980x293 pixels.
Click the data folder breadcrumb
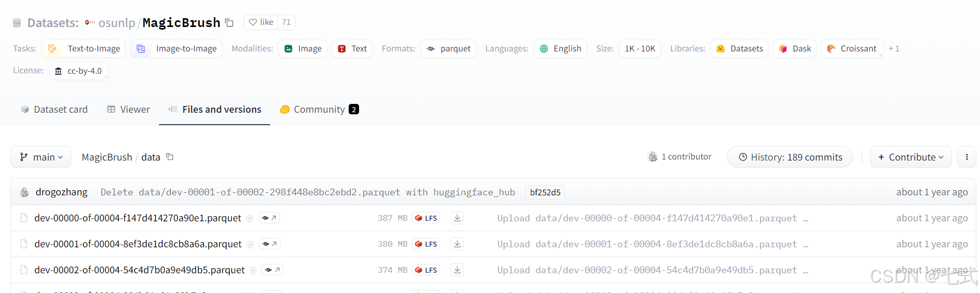tap(151, 157)
